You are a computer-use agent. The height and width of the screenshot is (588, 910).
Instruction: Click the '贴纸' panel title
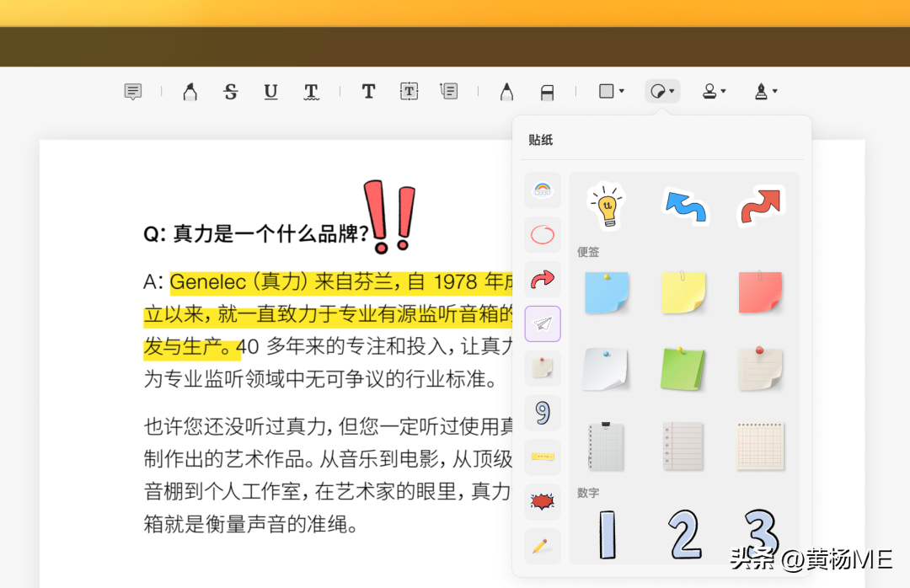540,140
